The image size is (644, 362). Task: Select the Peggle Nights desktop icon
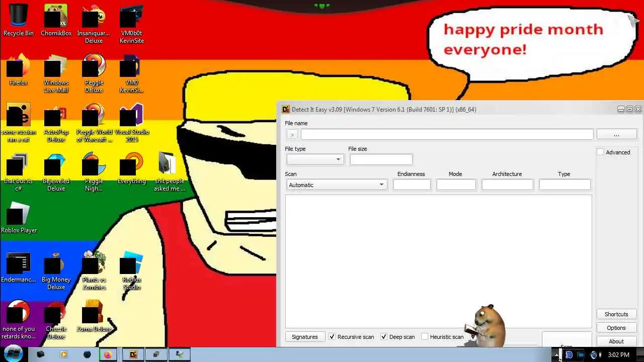(94, 171)
